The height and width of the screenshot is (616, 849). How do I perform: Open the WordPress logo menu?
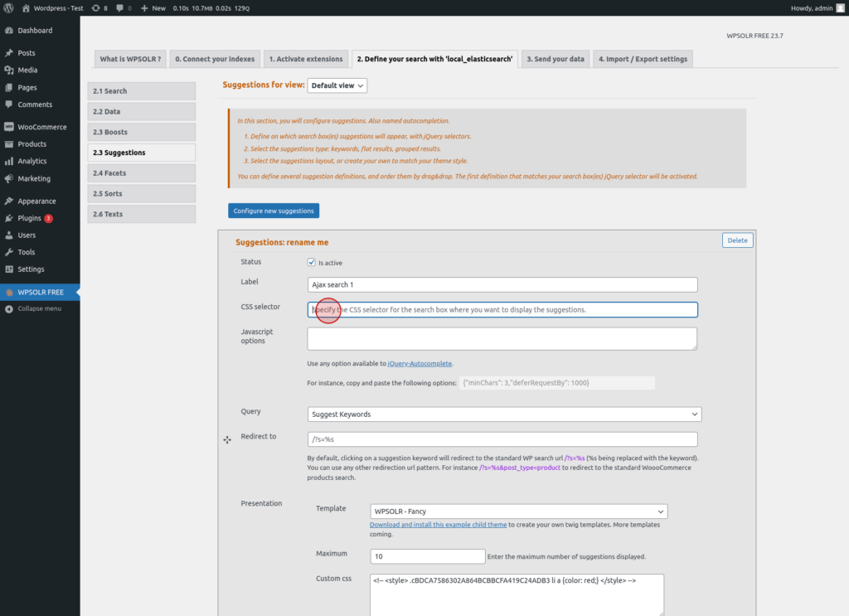tap(8, 8)
